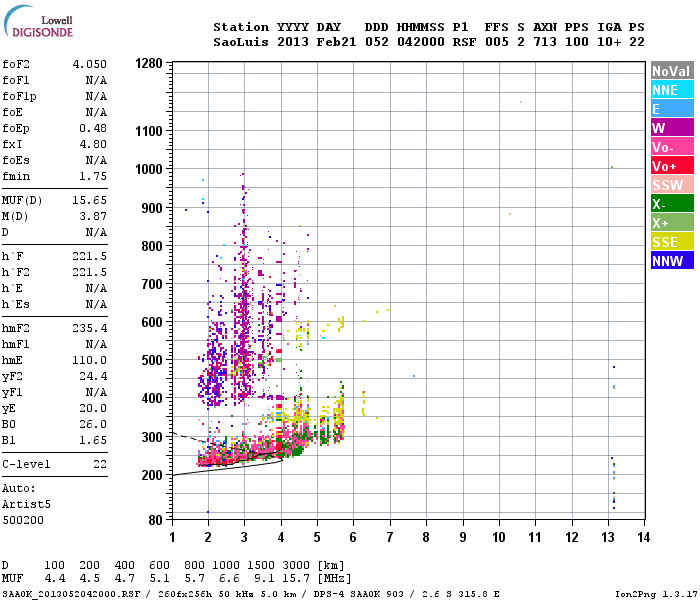Click the [MHz] unit label

[x=334, y=579]
